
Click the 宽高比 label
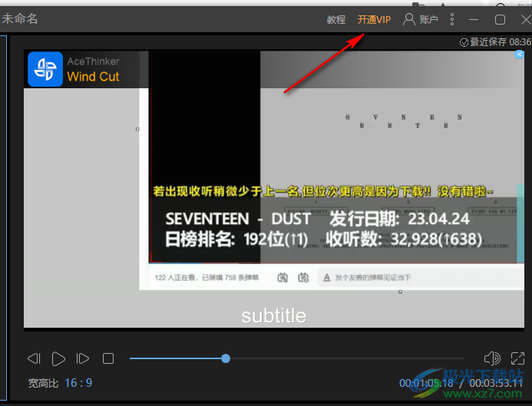43,383
